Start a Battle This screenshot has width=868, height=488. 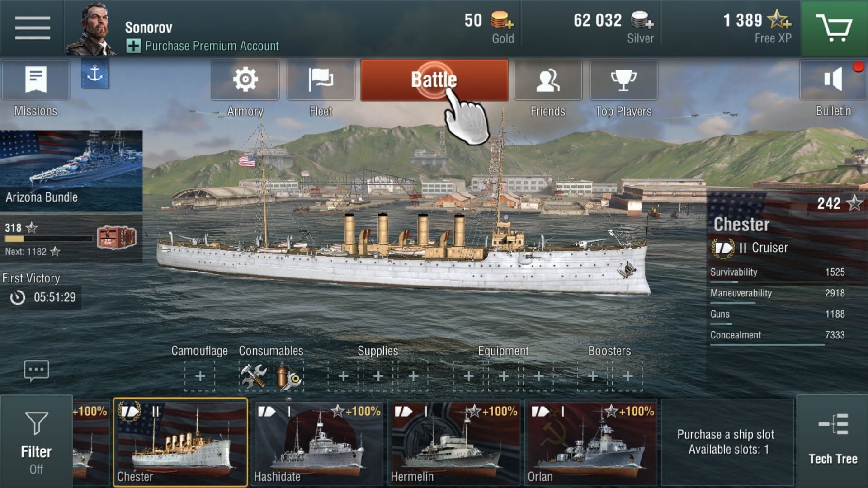click(434, 80)
